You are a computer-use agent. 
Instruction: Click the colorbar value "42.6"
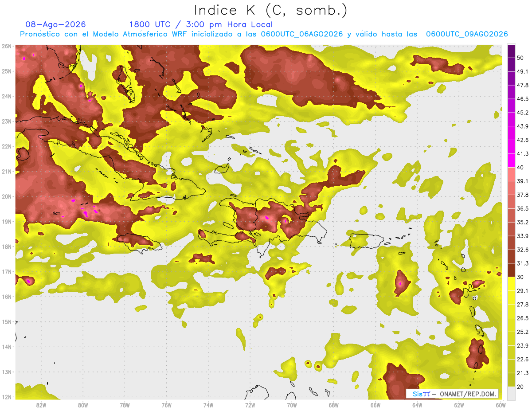[x=523, y=140]
